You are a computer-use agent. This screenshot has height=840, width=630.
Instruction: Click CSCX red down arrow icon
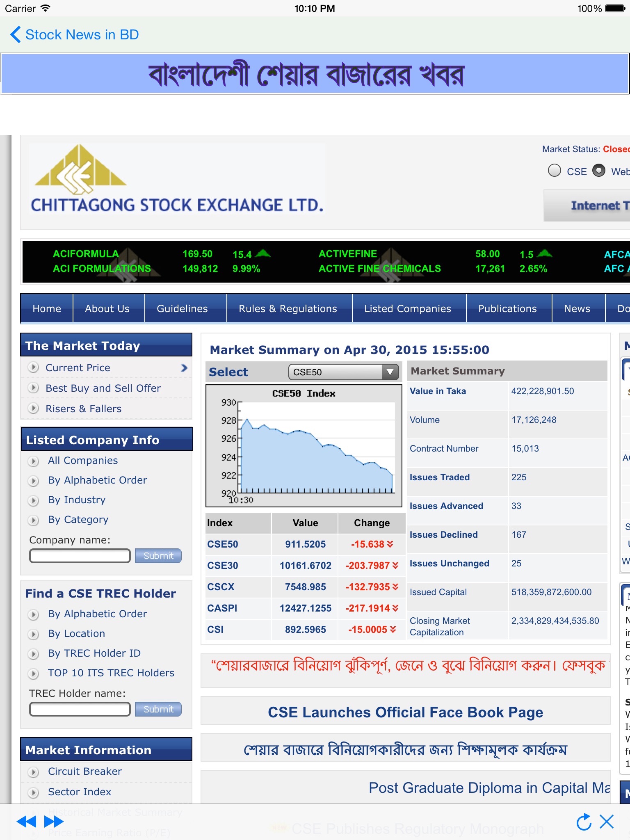pos(395,587)
